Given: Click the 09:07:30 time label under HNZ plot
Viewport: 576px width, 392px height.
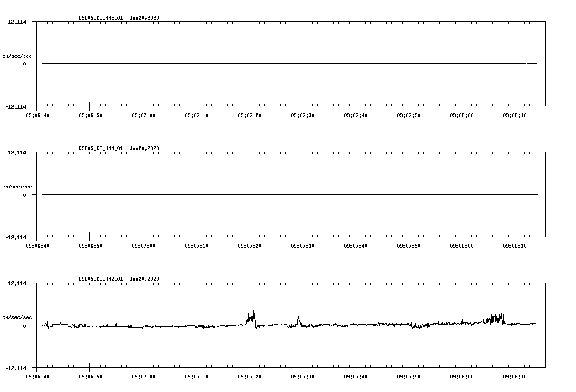Looking at the screenshot, I should point(302,377).
